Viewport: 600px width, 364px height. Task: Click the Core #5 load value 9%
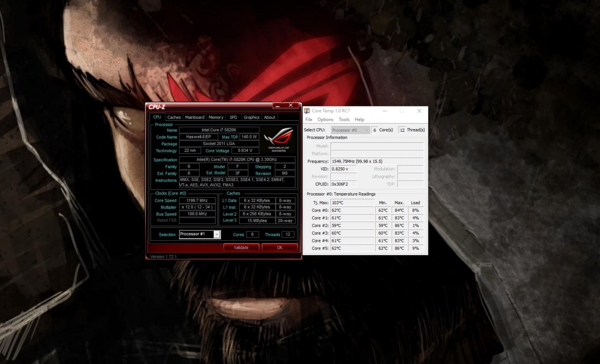tap(415, 248)
